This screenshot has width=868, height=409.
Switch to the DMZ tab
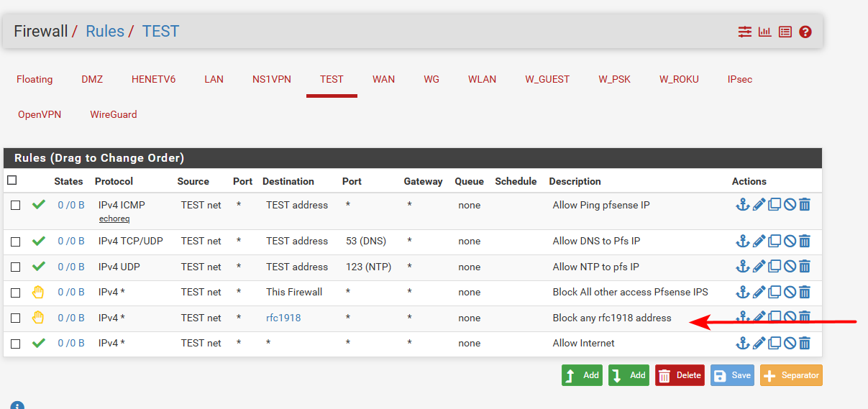(92, 79)
